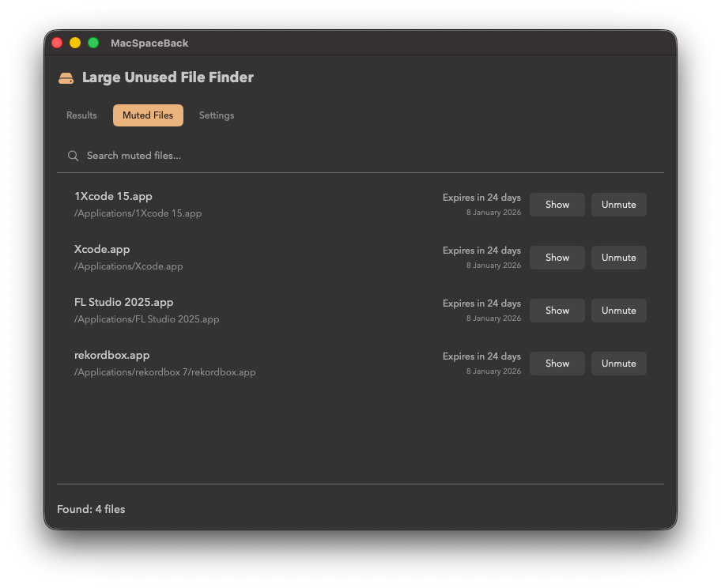Reveal FL Studio 2025.app with Show
The width and height of the screenshot is (721, 588).
(557, 311)
